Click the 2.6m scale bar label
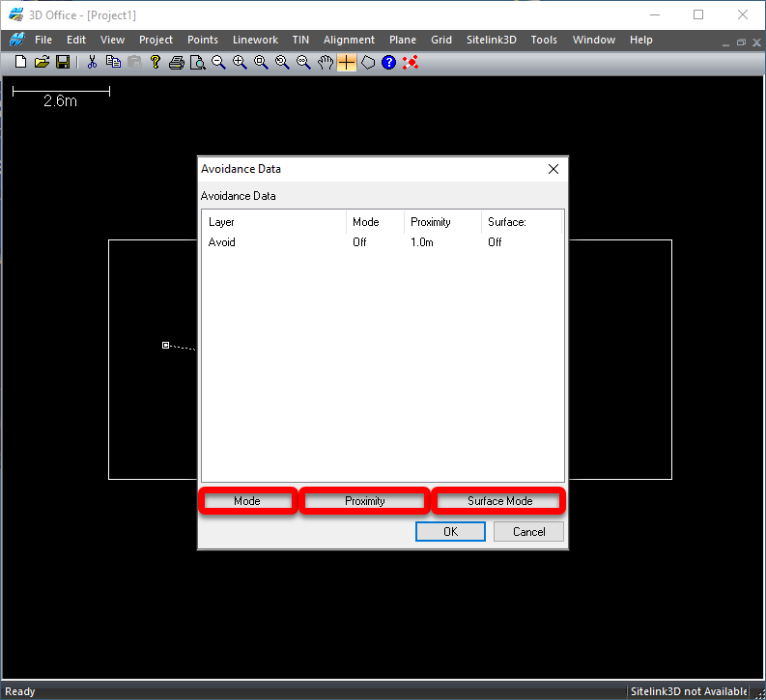The image size is (766, 700). click(x=60, y=101)
